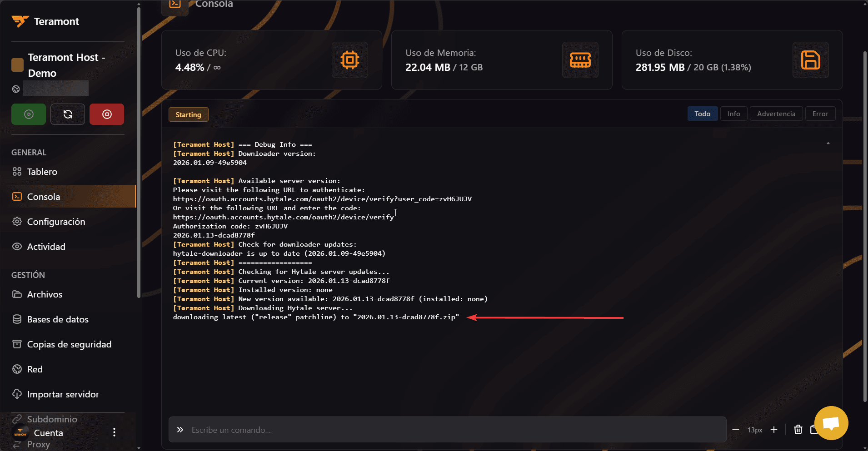Image resolution: width=868 pixels, height=451 pixels.
Task: Click the OAuth verify URL with user code
Action: point(322,199)
